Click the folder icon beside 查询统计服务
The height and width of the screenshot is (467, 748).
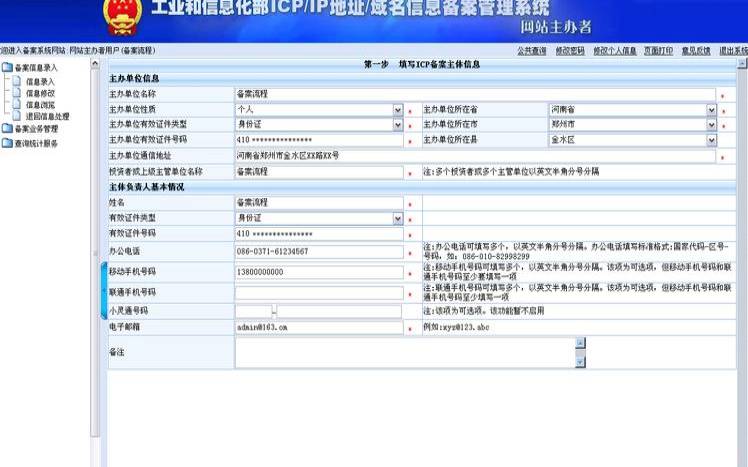tap(7, 144)
